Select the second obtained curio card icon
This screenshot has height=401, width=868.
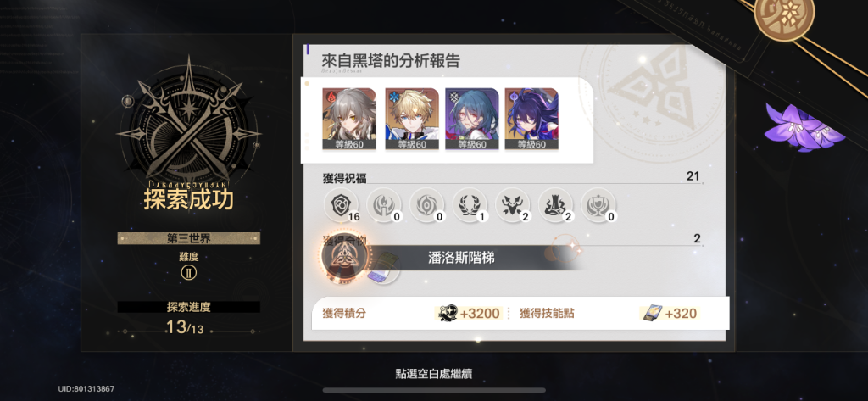383,268
